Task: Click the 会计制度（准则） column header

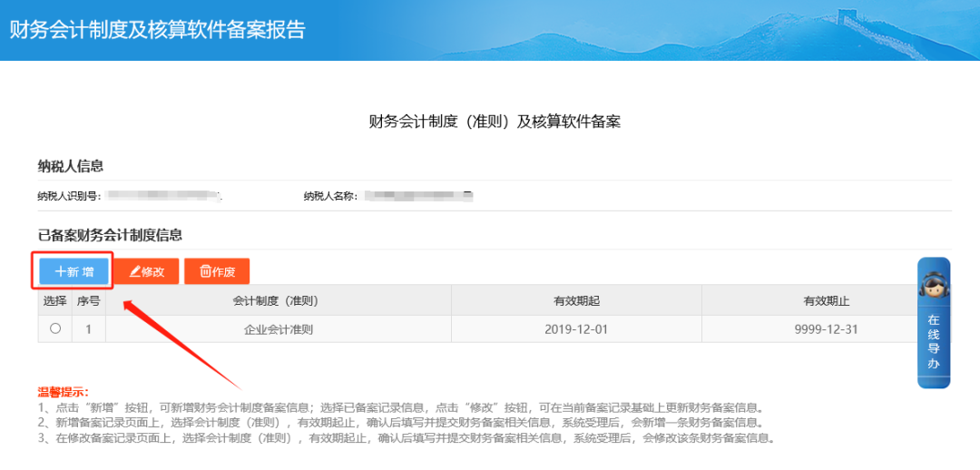Action: (x=279, y=301)
